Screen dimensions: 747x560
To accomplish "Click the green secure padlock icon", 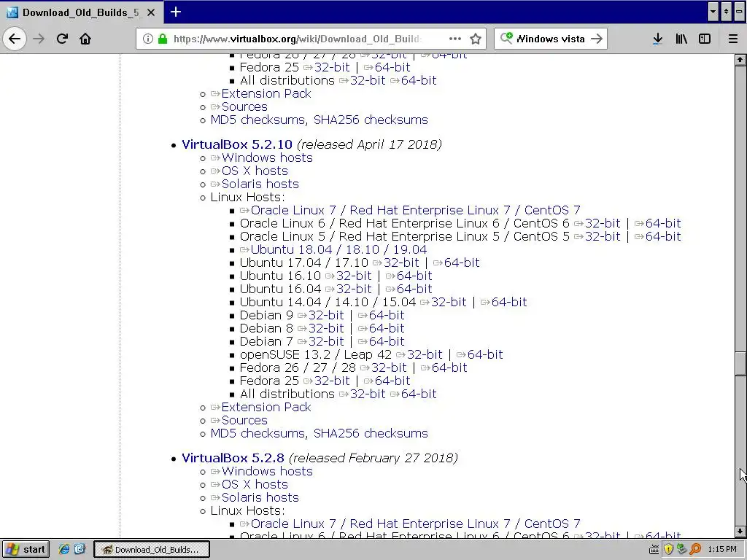I will [x=163, y=39].
